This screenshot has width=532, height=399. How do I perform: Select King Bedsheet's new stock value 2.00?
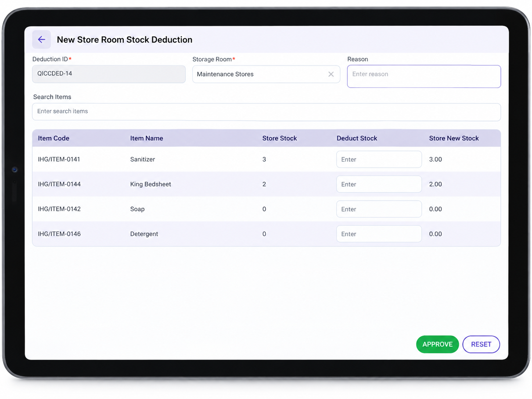[x=435, y=184]
